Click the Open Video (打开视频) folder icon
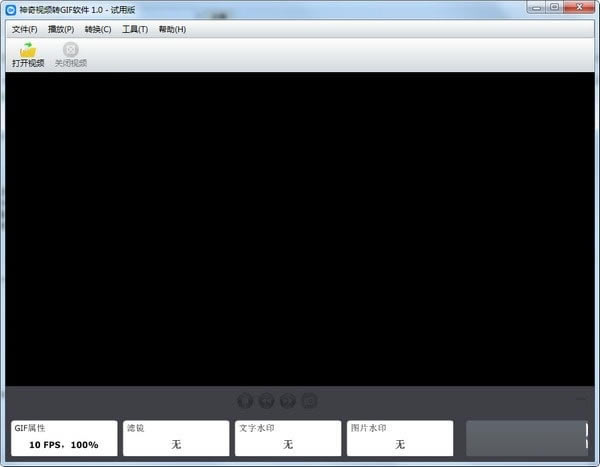This screenshot has width=600, height=467. (x=28, y=50)
